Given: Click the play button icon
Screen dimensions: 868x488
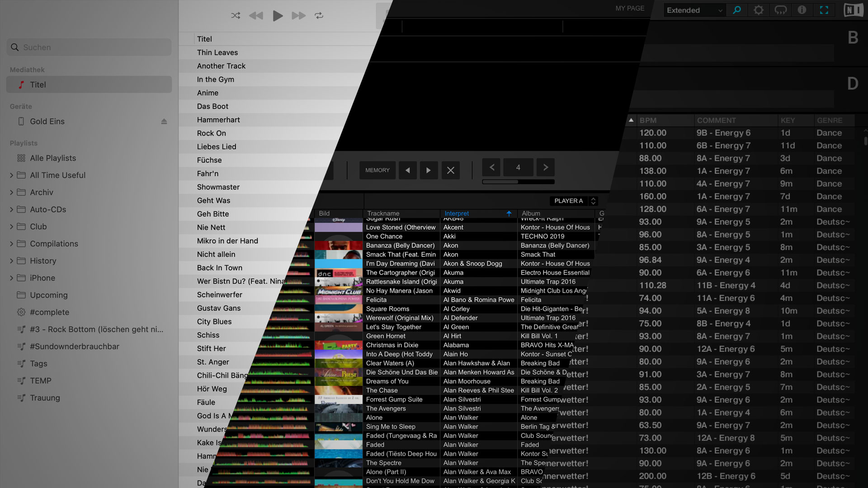Looking at the screenshot, I should (x=277, y=15).
